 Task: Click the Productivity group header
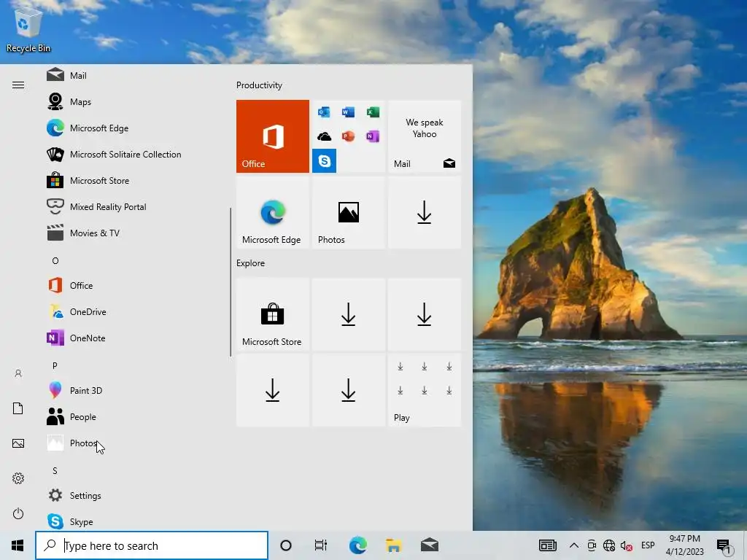pyautogui.click(x=259, y=85)
